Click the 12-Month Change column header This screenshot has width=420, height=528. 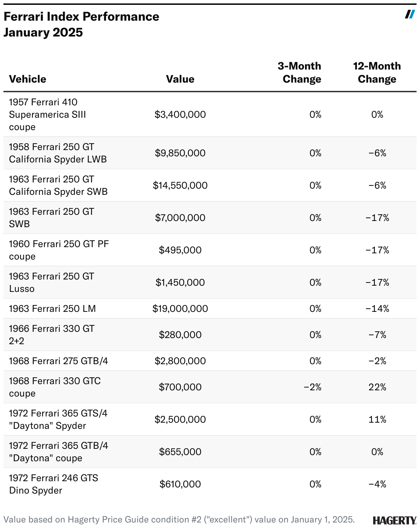[x=377, y=73]
